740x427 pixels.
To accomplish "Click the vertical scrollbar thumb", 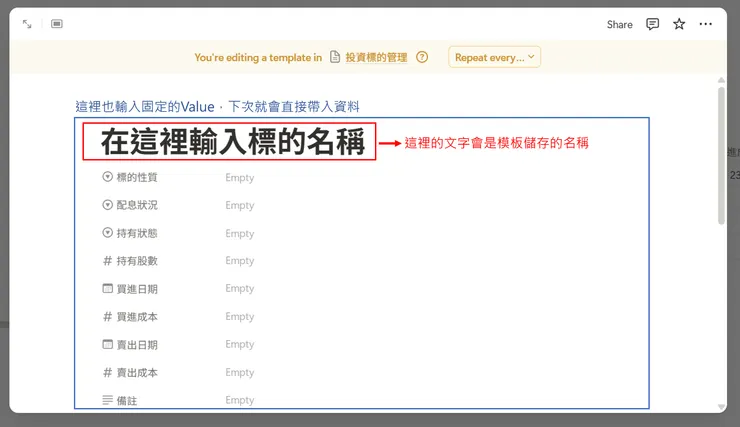I will [721, 156].
